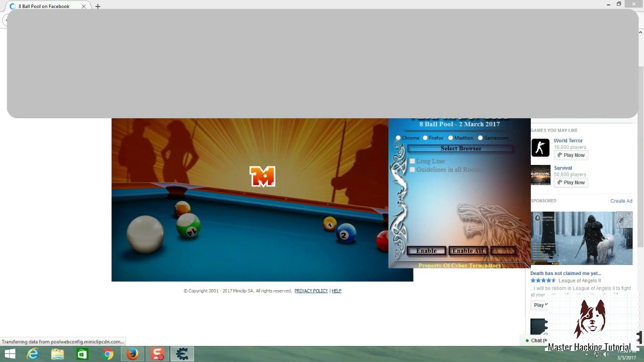Click the League of Angels ad image
644x362 pixels.
tap(582, 238)
